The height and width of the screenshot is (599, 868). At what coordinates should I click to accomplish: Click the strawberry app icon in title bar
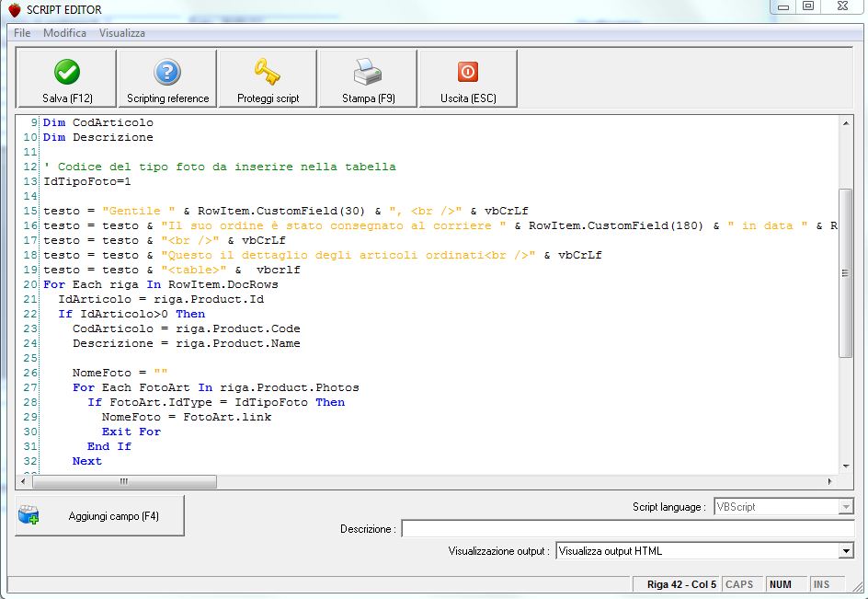click(14, 9)
